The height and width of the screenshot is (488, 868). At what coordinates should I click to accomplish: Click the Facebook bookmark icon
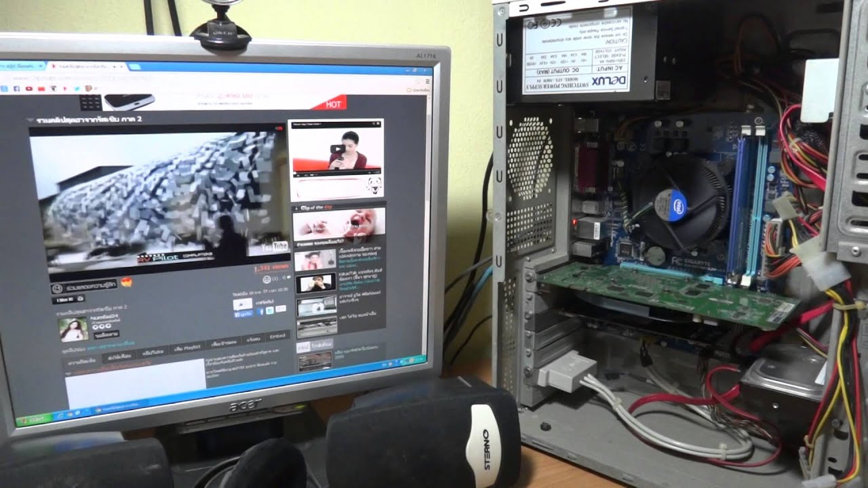point(16,88)
